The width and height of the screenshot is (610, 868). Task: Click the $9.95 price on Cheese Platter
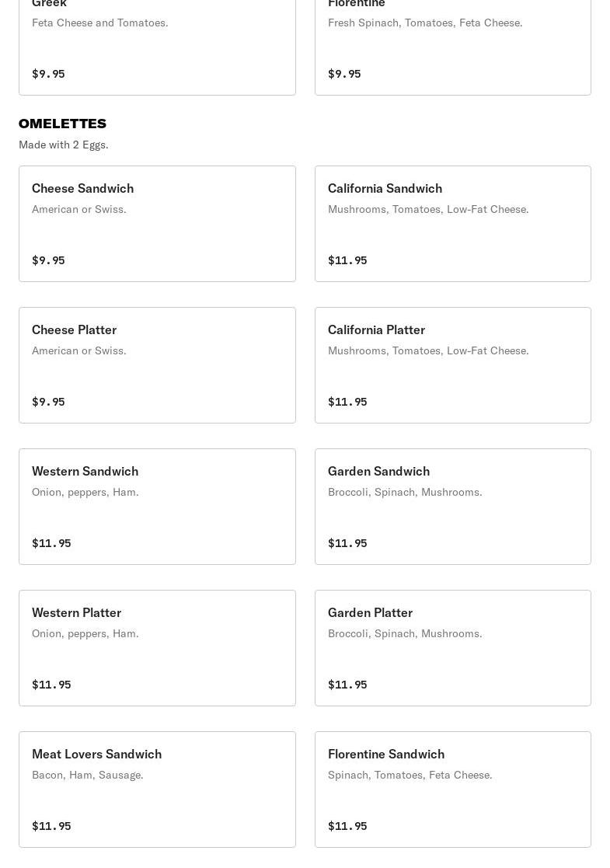[48, 402]
